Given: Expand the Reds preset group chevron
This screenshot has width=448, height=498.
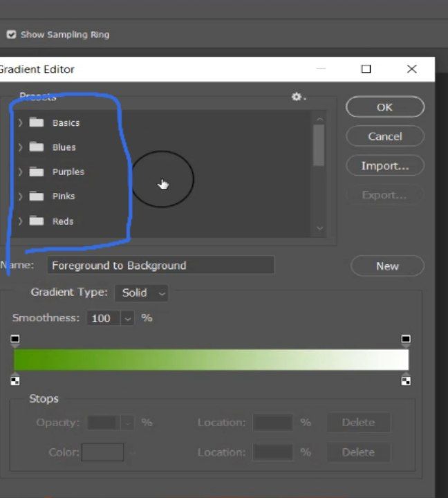Looking at the screenshot, I should (x=20, y=221).
